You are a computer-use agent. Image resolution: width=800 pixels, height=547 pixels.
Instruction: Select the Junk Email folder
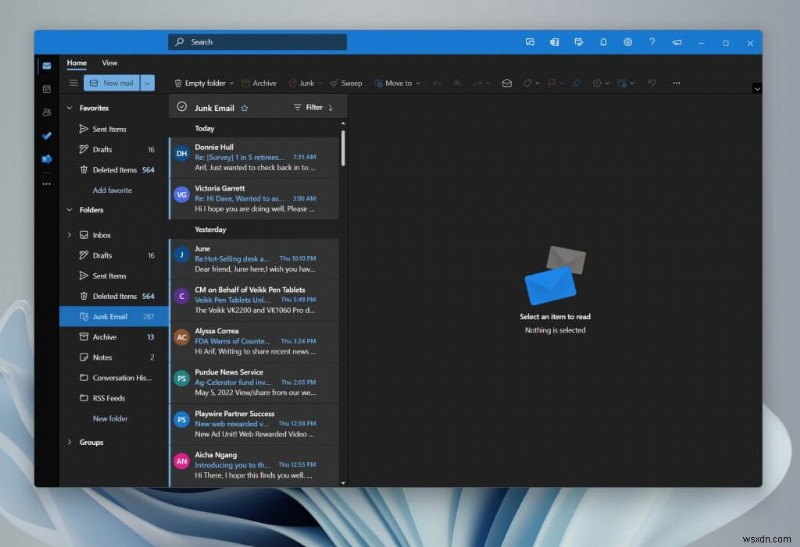click(114, 317)
